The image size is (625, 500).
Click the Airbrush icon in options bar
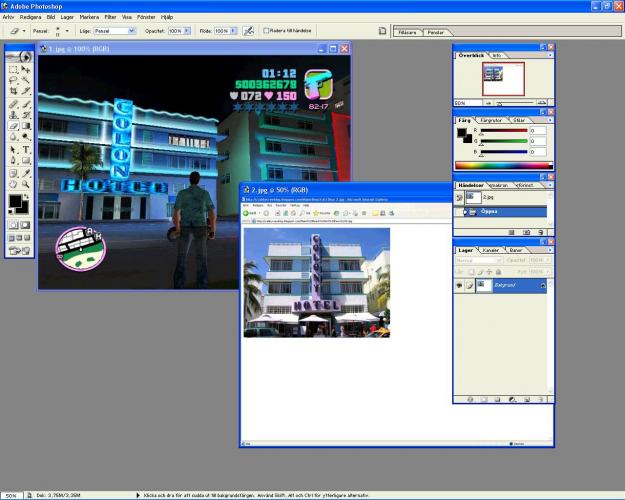(247, 31)
